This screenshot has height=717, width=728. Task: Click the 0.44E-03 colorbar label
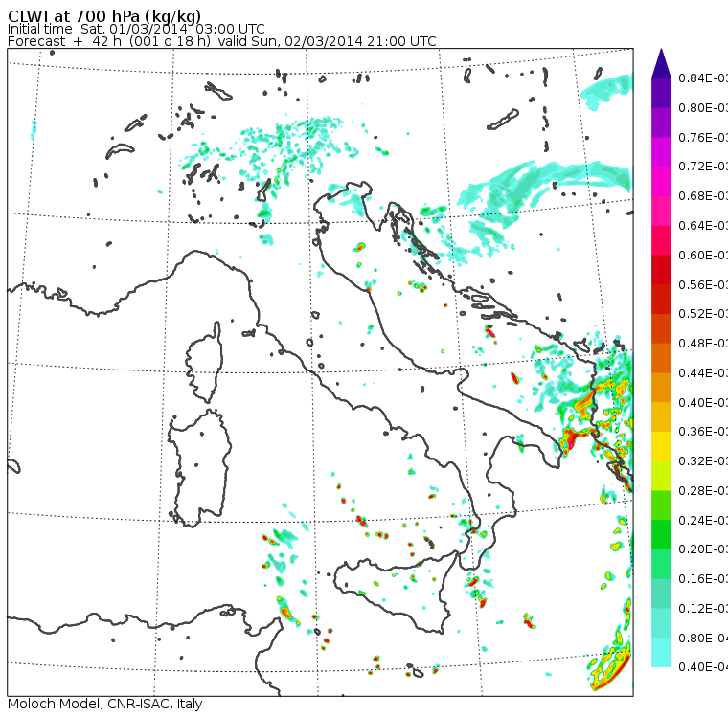click(x=703, y=373)
